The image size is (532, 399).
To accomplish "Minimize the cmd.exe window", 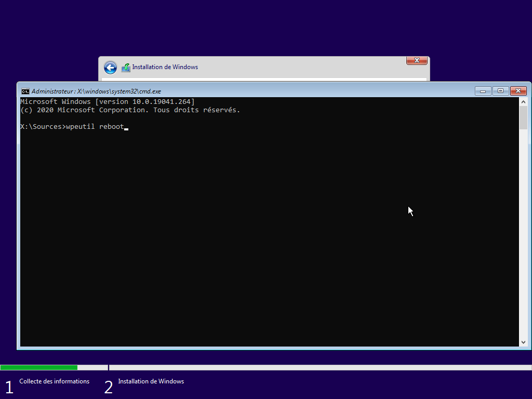I will coord(483,91).
